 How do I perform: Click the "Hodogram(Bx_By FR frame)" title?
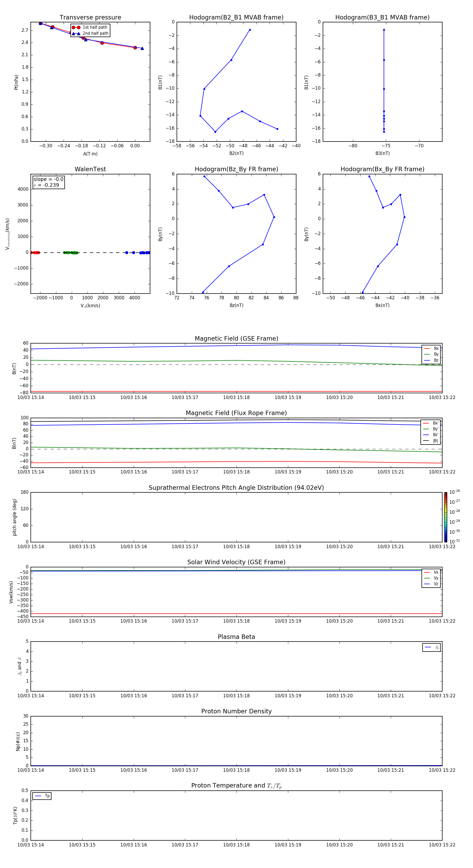click(x=382, y=169)
